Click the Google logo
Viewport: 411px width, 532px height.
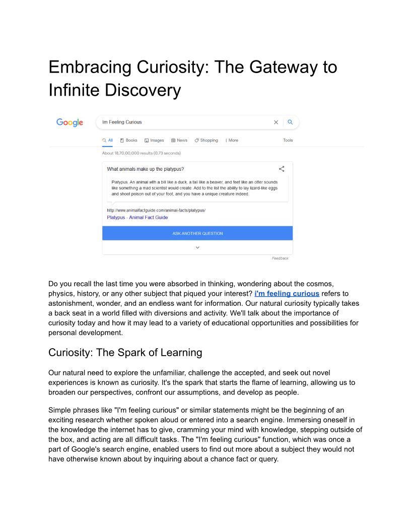pos(70,122)
